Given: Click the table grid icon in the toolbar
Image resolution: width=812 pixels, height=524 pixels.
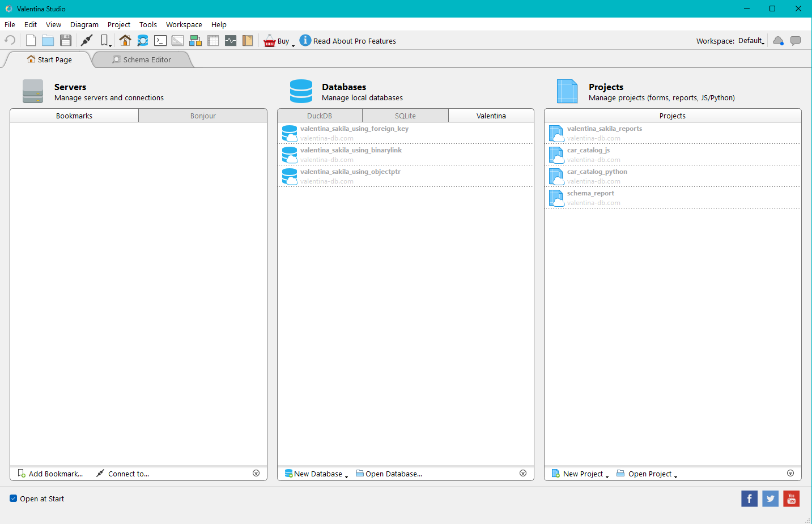Looking at the screenshot, I should point(213,40).
